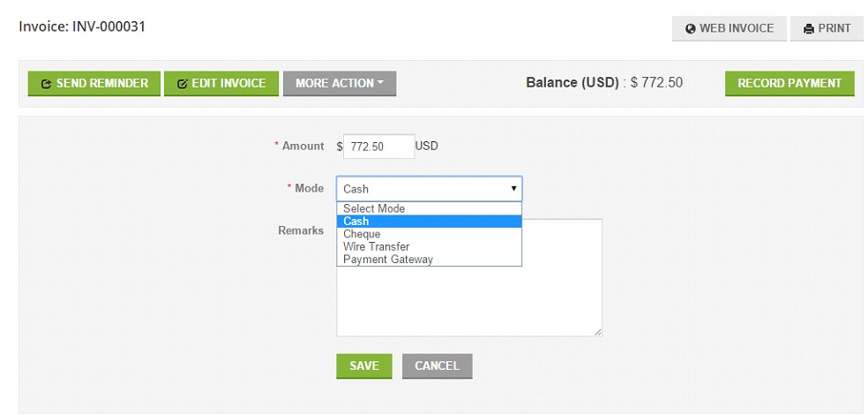Select Cheque from the mode list

[x=429, y=234]
